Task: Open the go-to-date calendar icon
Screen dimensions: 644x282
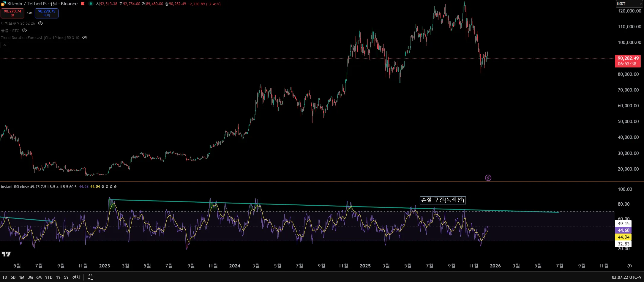Action: pyautogui.click(x=91, y=277)
